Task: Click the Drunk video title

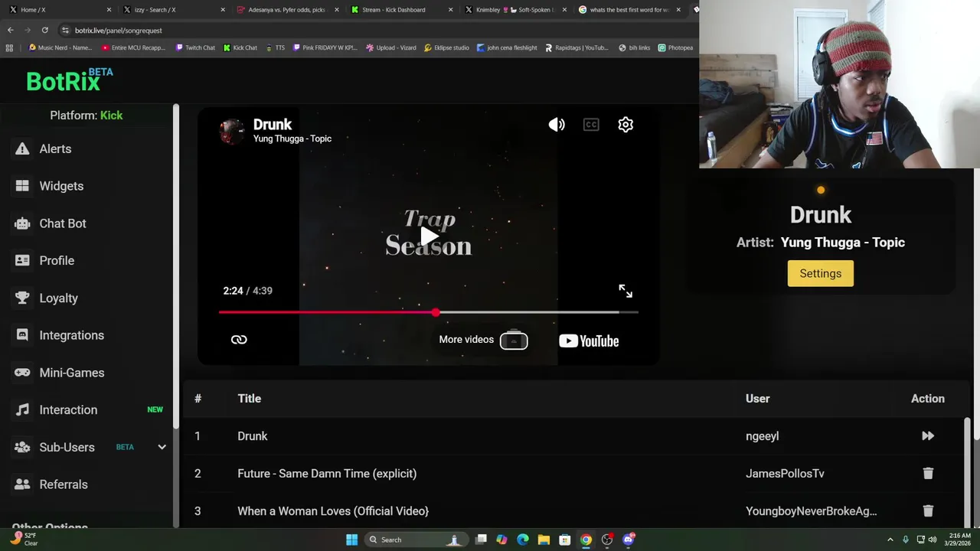Action: (x=273, y=124)
